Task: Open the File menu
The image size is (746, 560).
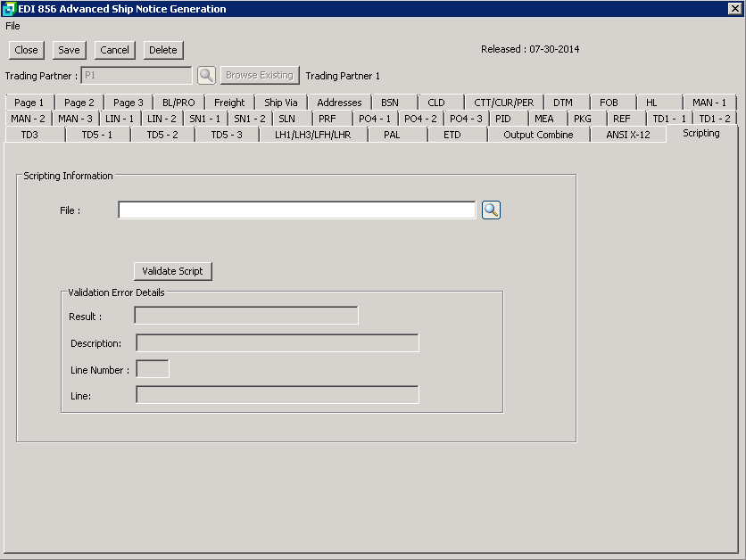Action: click(12, 26)
